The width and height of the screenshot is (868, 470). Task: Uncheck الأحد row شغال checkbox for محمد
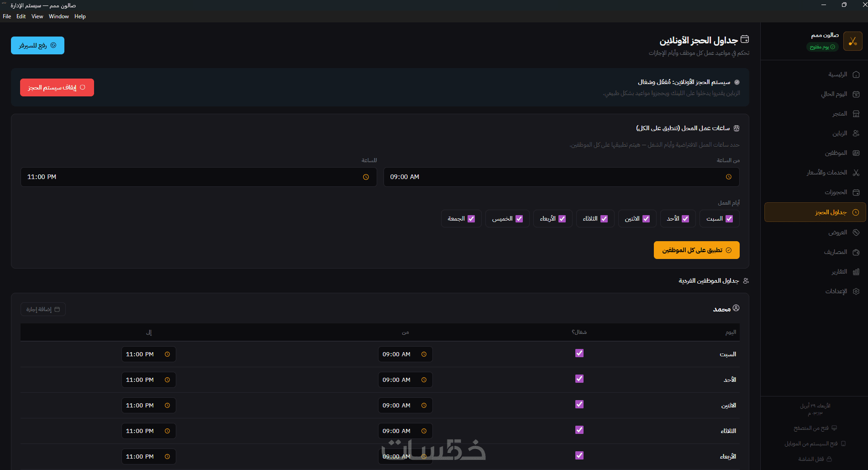click(x=579, y=379)
